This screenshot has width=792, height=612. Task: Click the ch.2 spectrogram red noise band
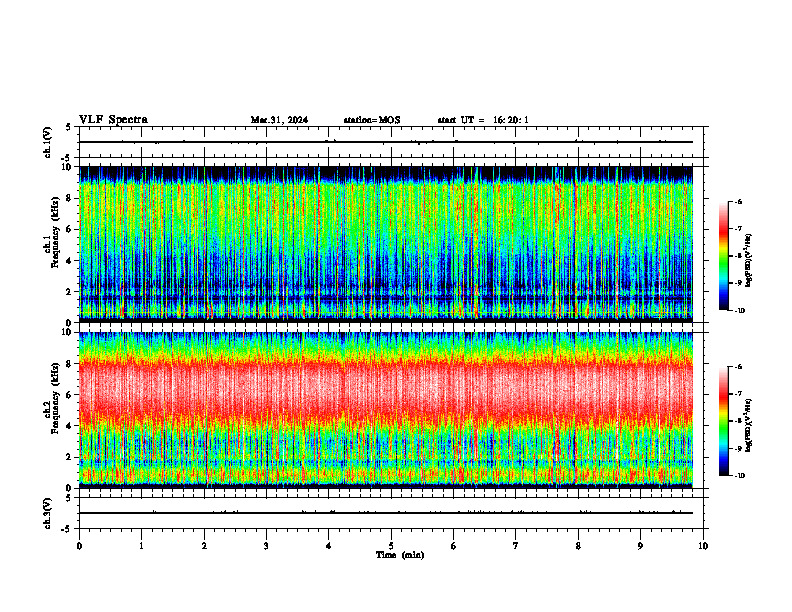click(x=386, y=391)
